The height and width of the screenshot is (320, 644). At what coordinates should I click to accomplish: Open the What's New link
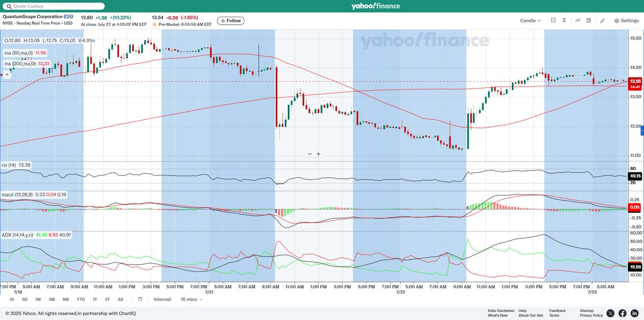[497, 315]
